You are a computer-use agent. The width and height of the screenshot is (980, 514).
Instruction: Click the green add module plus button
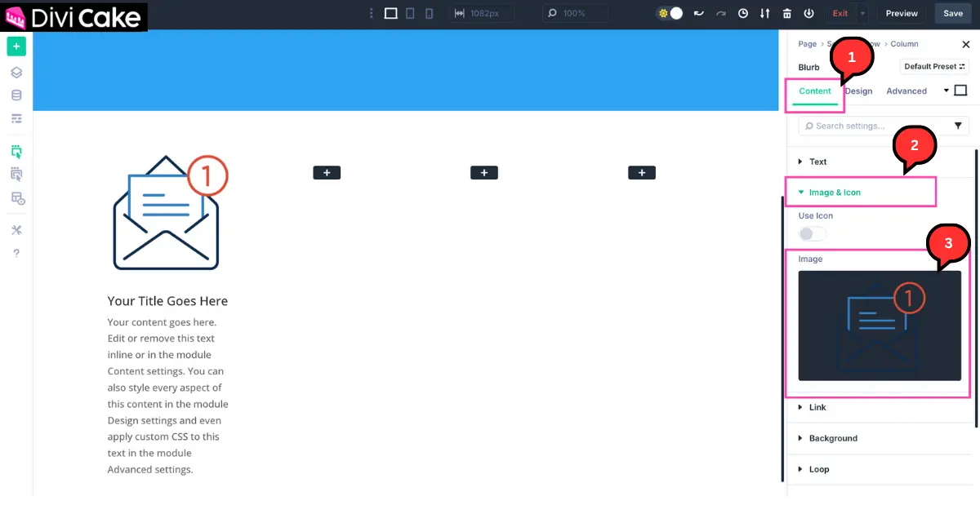click(16, 46)
